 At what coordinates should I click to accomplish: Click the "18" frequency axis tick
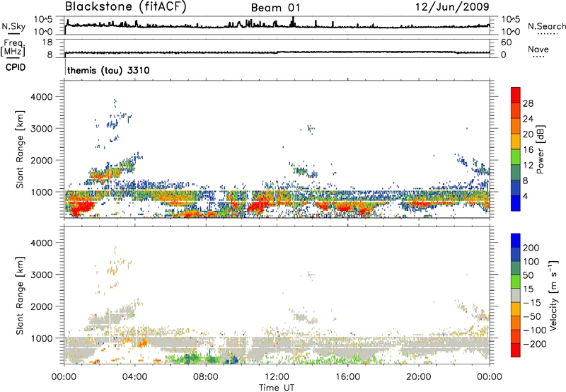click(47, 42)
